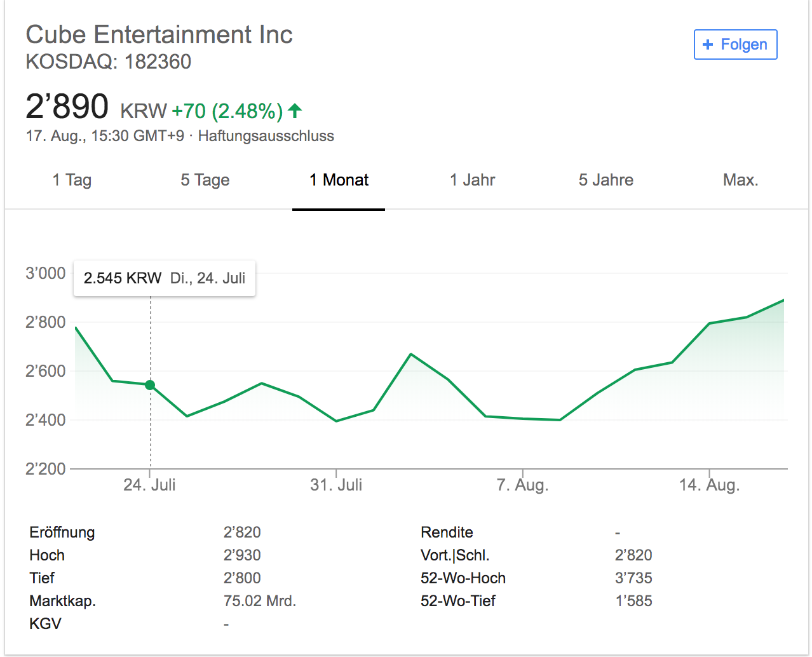
Task: Click the Hoch label
Action: coord(47,555)
